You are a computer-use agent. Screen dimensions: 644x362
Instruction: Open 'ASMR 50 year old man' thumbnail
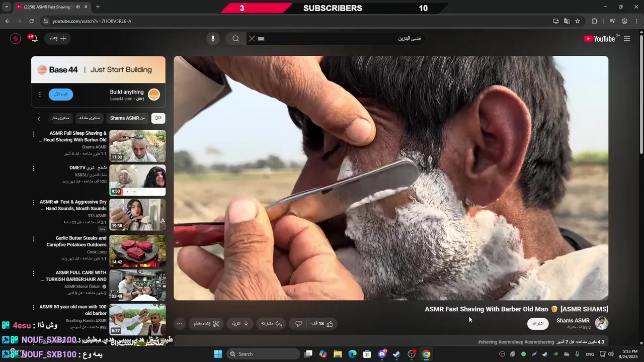click(x=137, y=319)
